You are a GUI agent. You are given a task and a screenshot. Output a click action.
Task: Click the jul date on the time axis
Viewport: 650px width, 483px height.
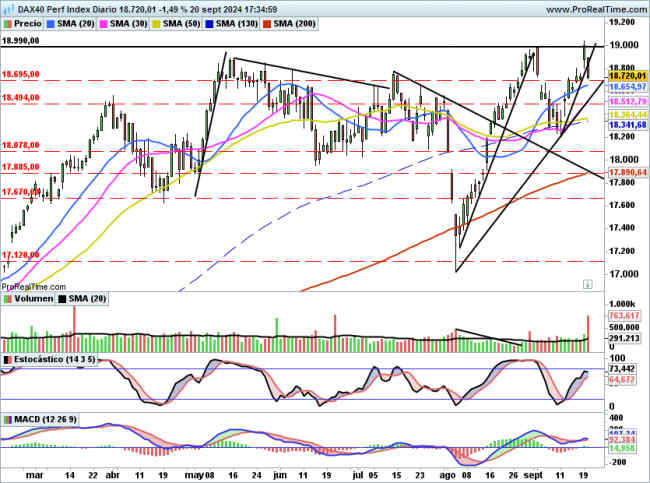tap(358, 475)
